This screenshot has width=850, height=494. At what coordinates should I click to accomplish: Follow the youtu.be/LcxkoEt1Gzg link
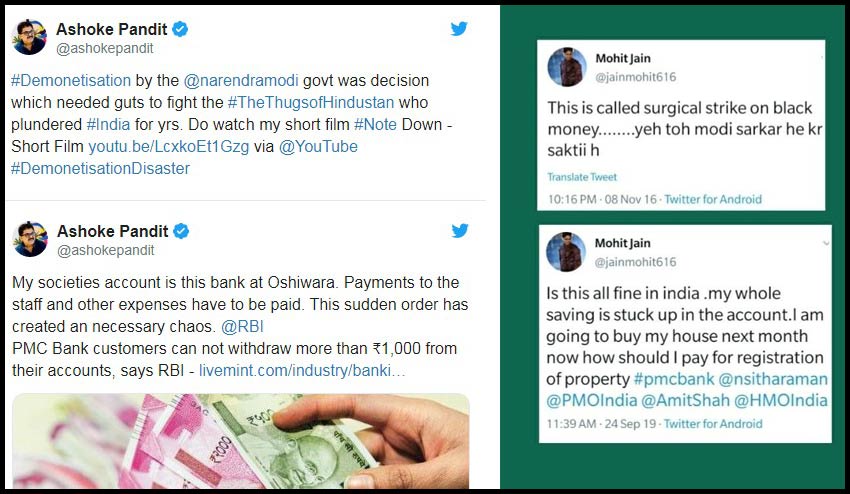(x=169, y=146)
